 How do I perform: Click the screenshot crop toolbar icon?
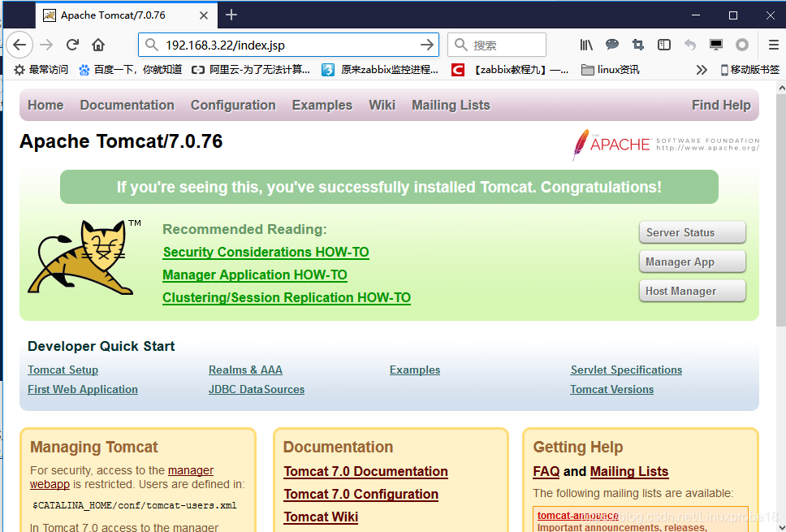[x=638, y=45]
